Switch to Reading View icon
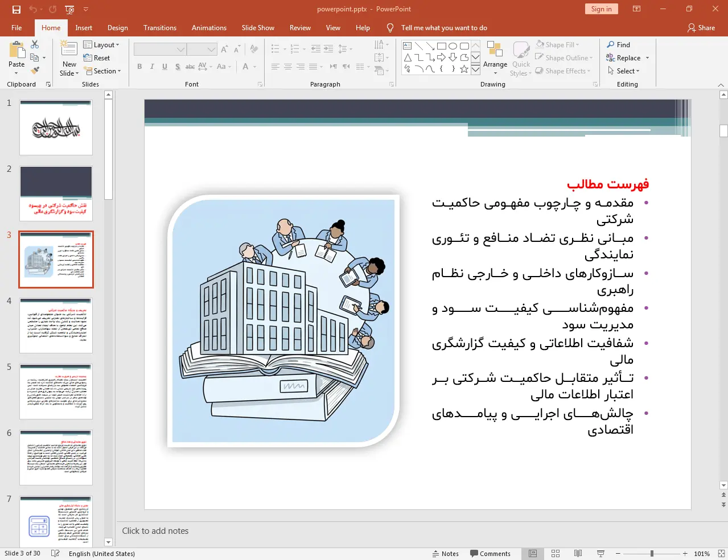 coord(578,554)
